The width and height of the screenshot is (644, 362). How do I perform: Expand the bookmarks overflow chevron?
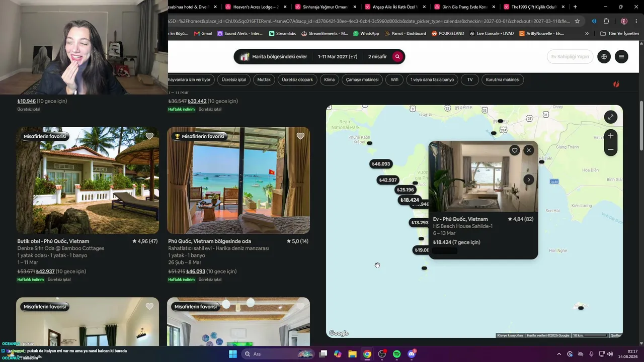(587, 34)
